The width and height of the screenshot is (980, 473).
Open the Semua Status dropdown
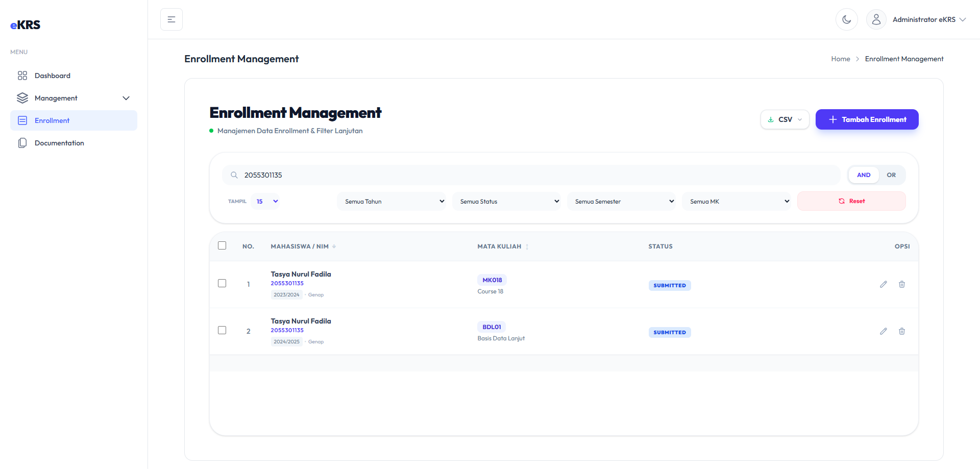pyautogui.click(x=506, y=202)
